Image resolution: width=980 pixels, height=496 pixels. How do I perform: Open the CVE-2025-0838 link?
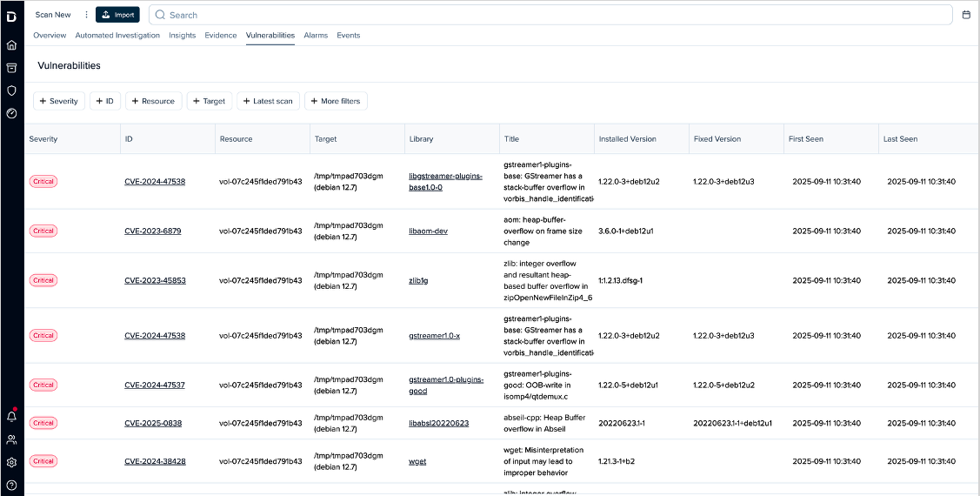(153, 423)
